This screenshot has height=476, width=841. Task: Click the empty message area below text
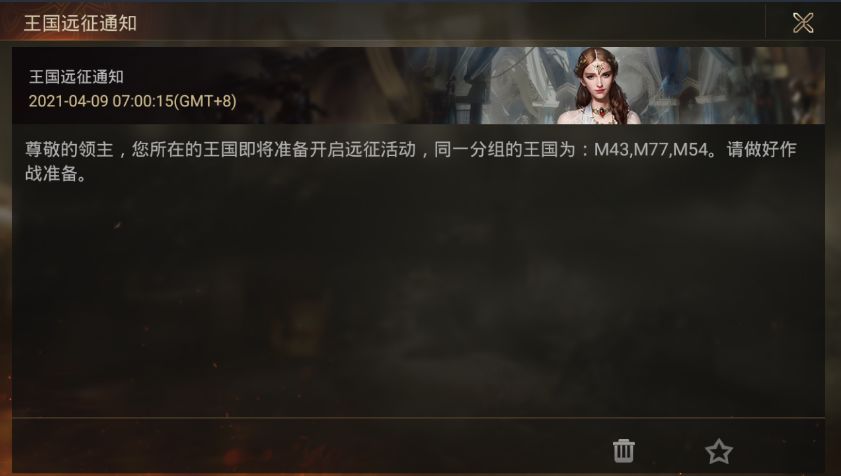pos(418,301)
